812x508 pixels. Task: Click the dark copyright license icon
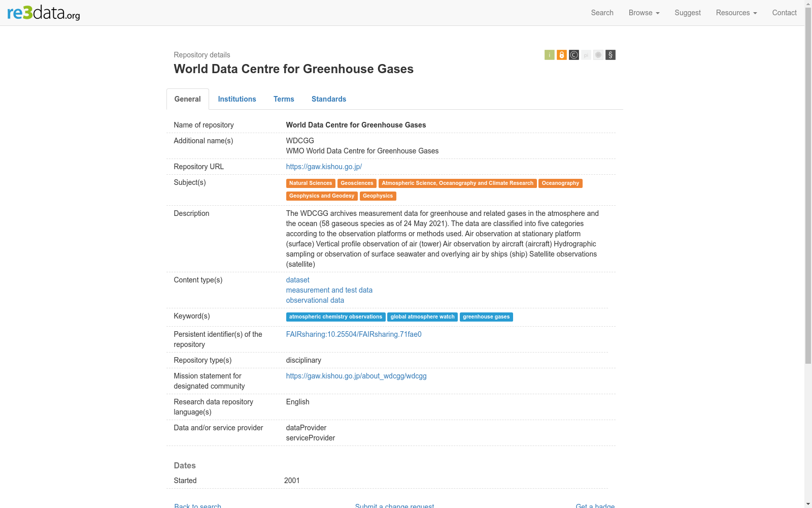tap(573, 55)
